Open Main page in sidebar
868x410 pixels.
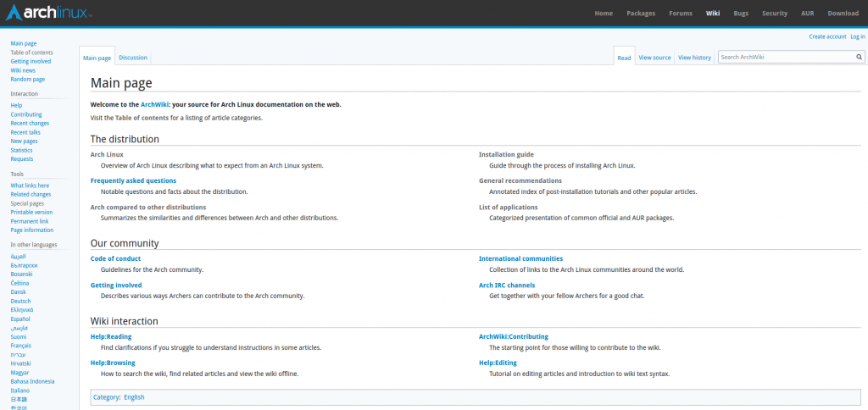click(24, 44)
